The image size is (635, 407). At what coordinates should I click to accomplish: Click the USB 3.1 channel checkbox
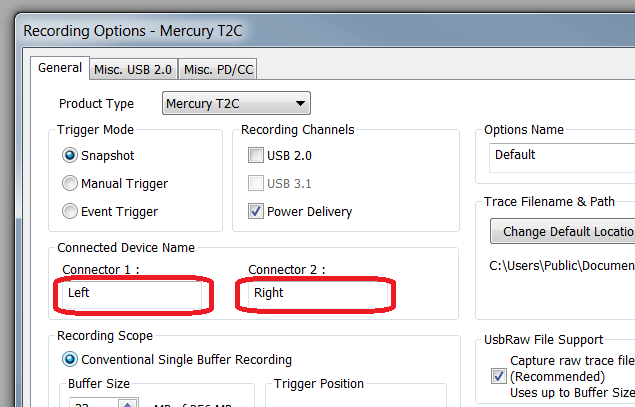257,184
